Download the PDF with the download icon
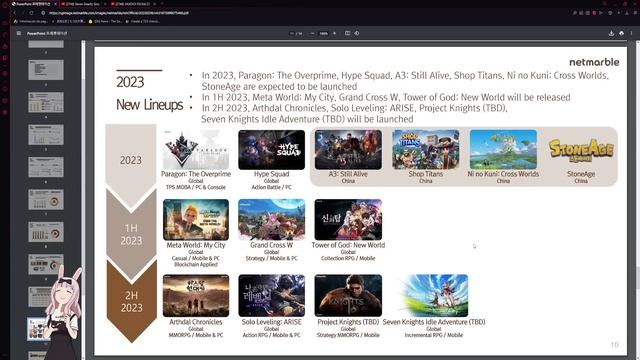This screenshot has width=640, height=360. 611,33
